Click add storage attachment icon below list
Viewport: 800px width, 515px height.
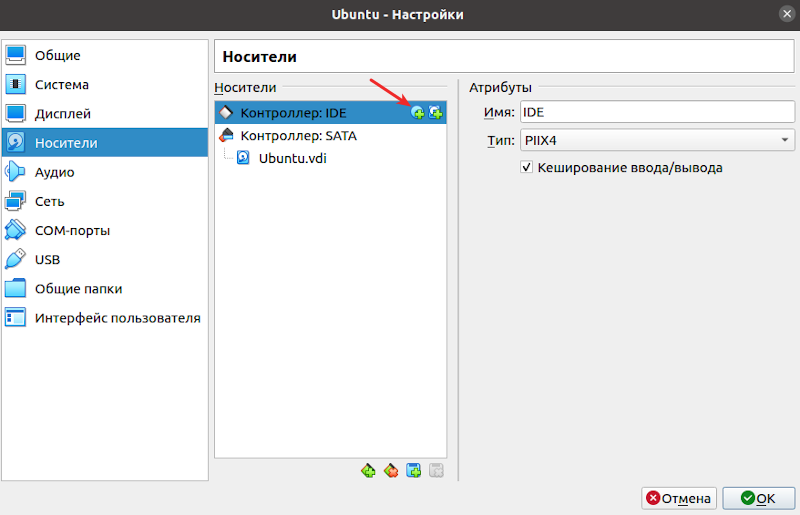[414, 471]
